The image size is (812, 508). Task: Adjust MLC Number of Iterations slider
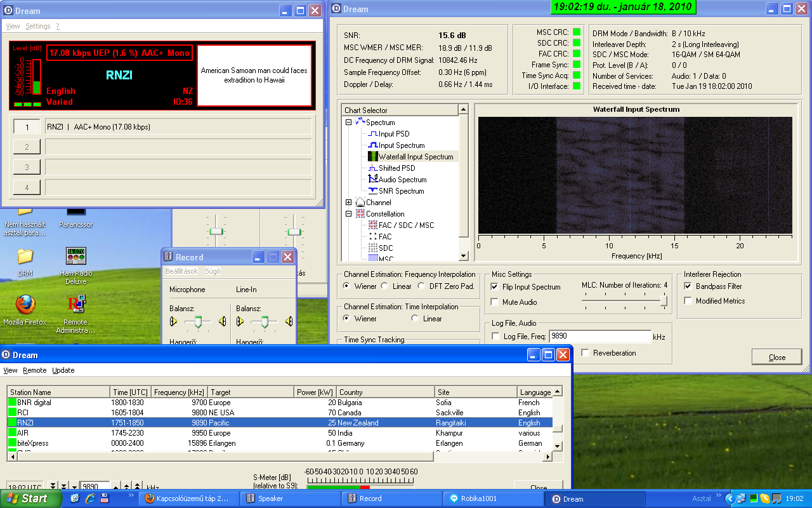663,302
